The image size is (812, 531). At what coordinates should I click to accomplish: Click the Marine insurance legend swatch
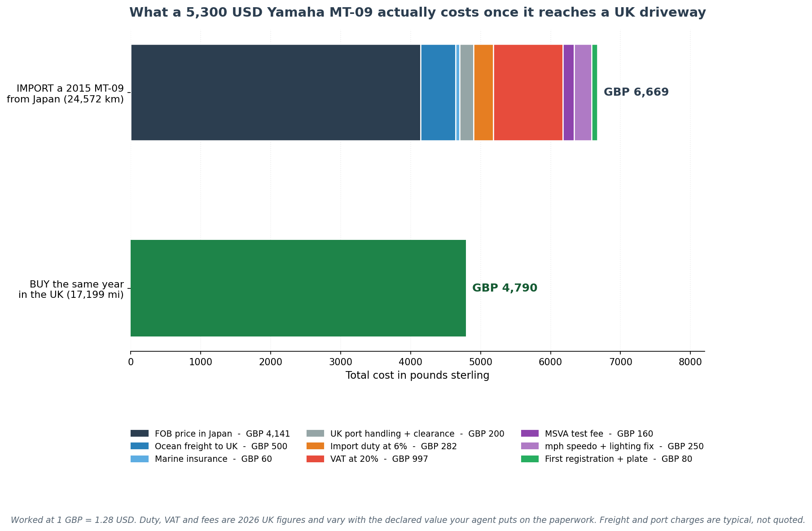pyautogui.click(x=139, y=459)
